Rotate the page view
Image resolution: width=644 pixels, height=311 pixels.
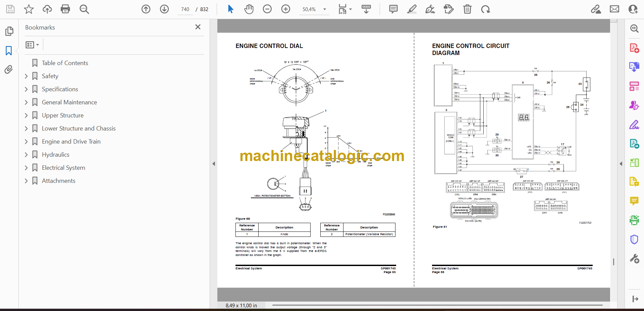pos(486,9)
